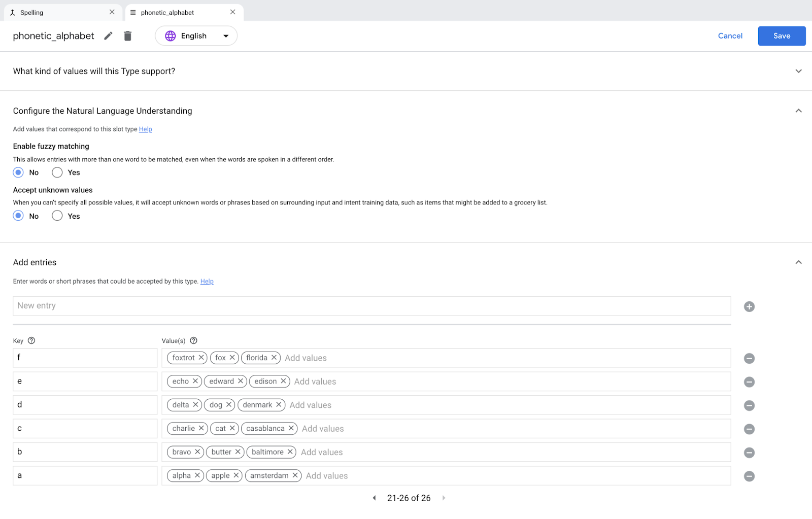Delete the 'foxtrot' value chip
The height and width of the screenshot is (519, 812).
[201, 358]
